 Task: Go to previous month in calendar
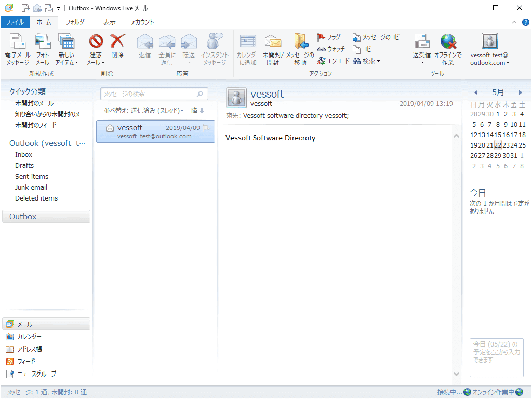point(476,92)
